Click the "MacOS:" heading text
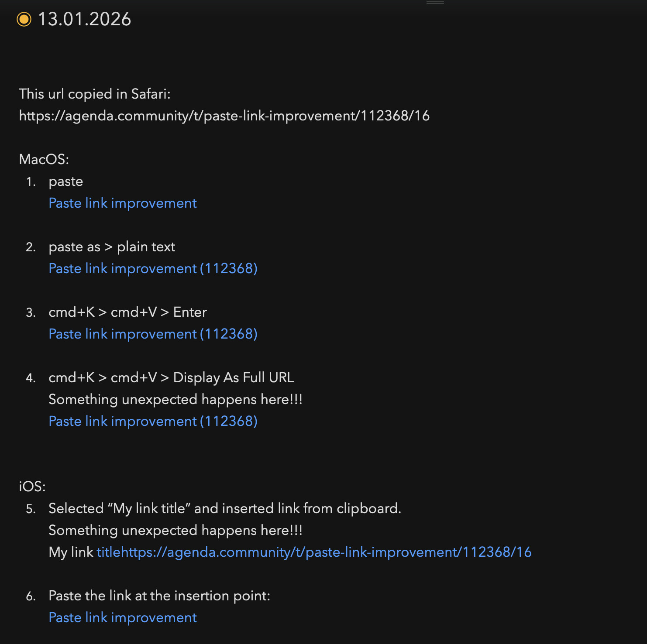This screenshot has width=647, height=644. pos(44,160)
